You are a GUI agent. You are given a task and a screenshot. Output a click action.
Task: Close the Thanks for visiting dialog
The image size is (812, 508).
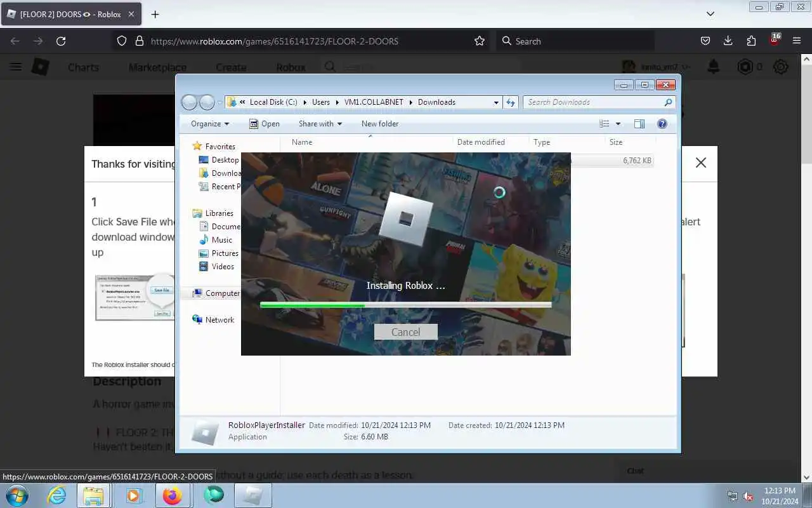[x=701, y=163]
